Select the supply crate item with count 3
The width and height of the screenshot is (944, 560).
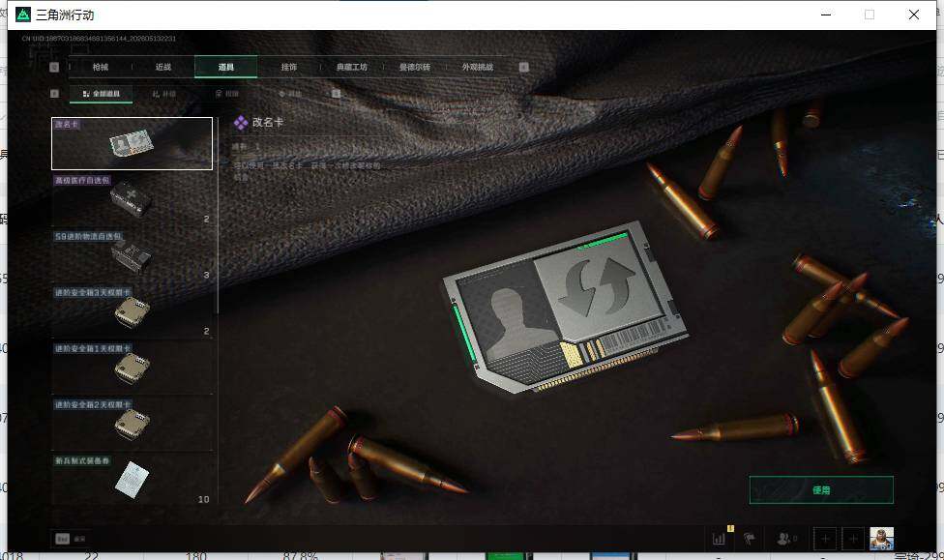[x=132, y=256]
